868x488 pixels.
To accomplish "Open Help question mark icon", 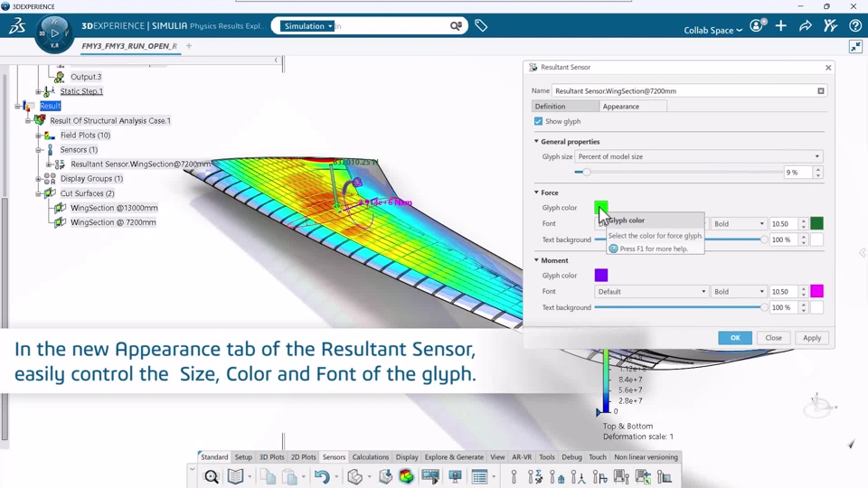I will (855, 26).
